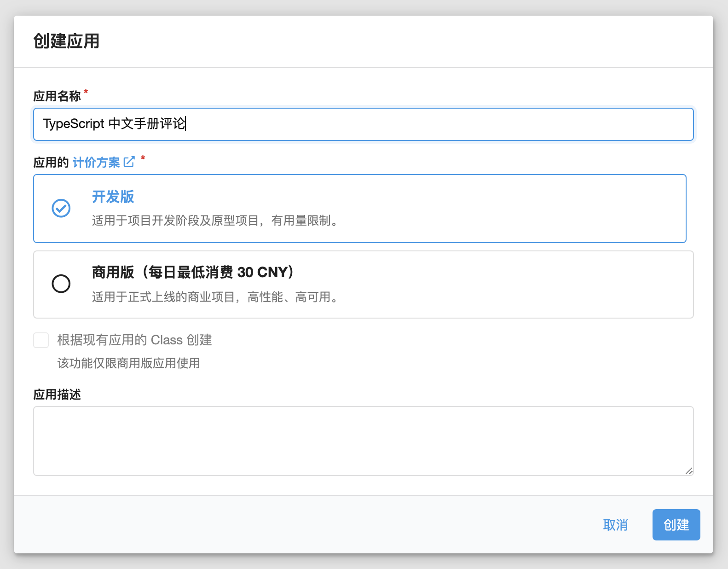Viewport: 728px width, 569px height.
Task: Click inside the 应用描述 textarea
Action: click(363, 441)
